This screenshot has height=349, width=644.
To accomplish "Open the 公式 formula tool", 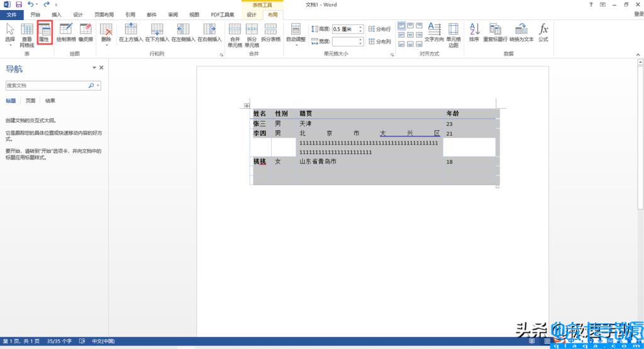I will pyautogui.click(x=543, y=31).
